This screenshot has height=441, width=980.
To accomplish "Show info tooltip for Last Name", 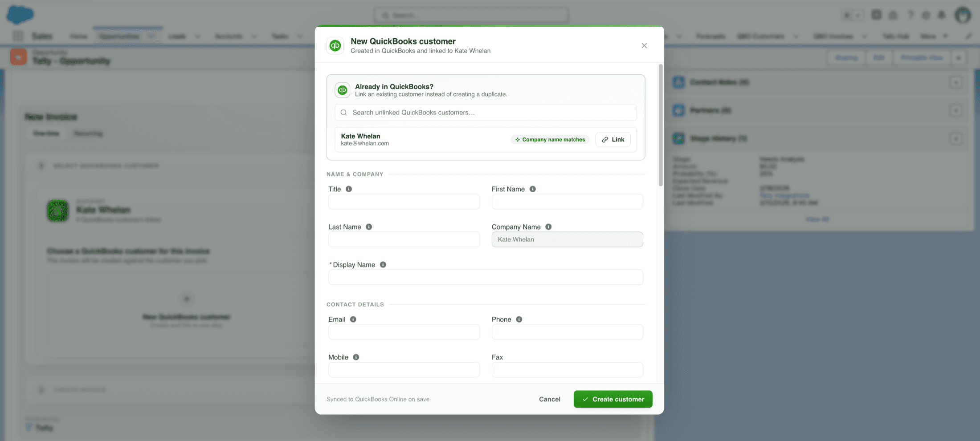I will (x=369, y=227).
